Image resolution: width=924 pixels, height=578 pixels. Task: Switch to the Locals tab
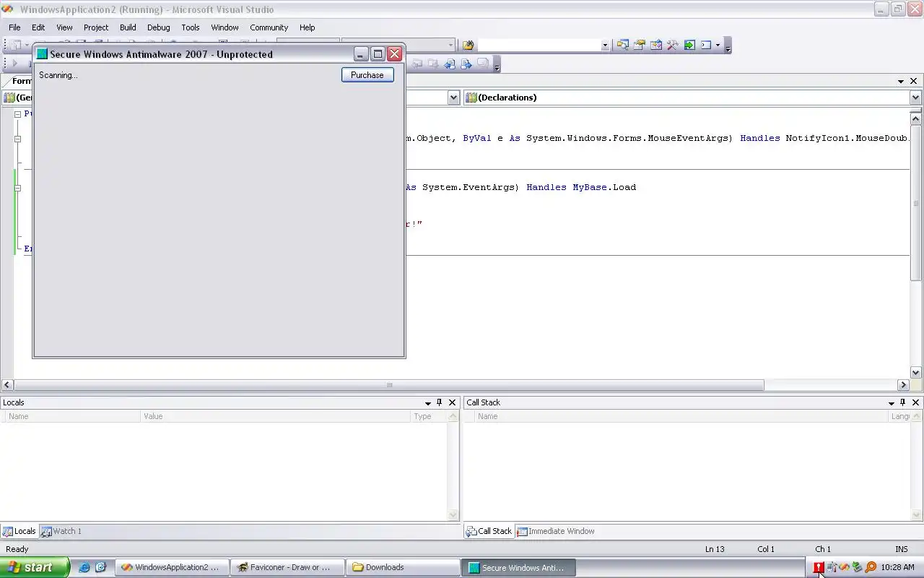(x=19, y=531)
